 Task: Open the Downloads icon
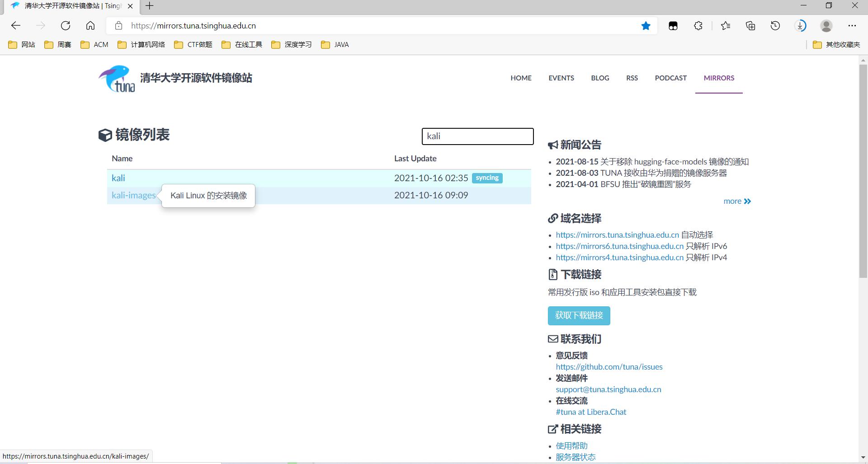point(801,26)
